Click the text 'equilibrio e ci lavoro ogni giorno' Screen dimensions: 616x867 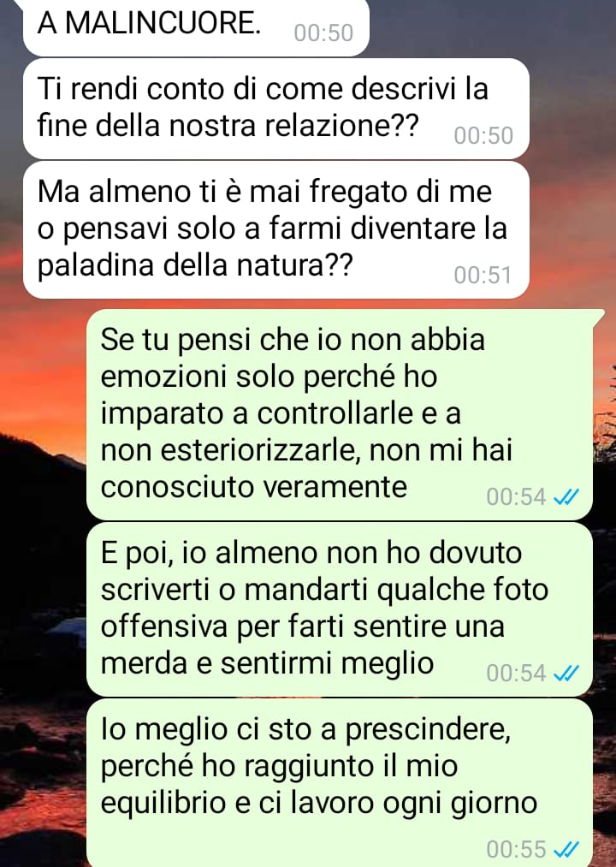319,803
